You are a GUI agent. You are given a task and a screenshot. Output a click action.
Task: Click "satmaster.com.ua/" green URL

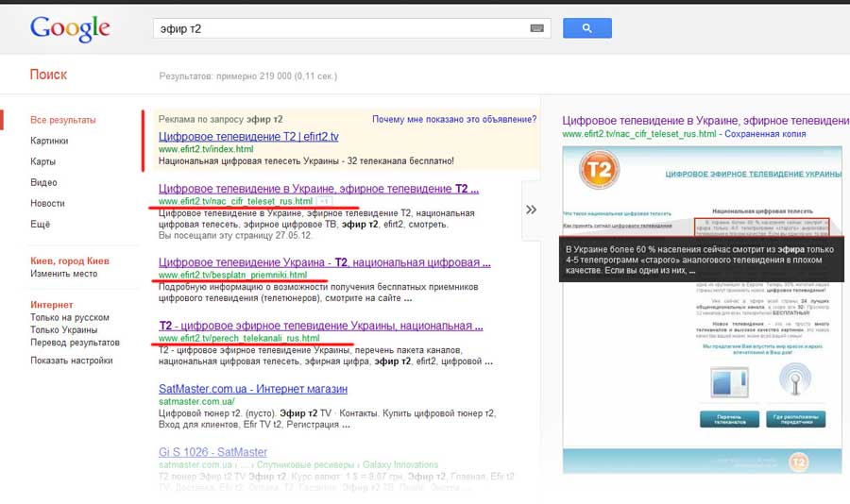196,401
